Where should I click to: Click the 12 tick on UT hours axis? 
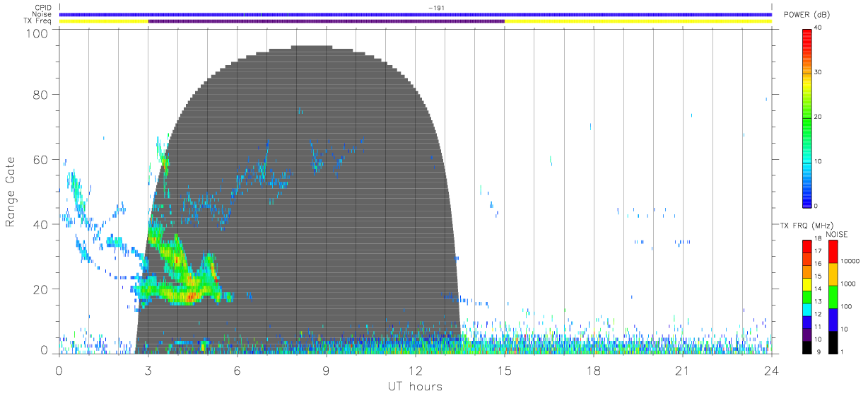point(416,370)
